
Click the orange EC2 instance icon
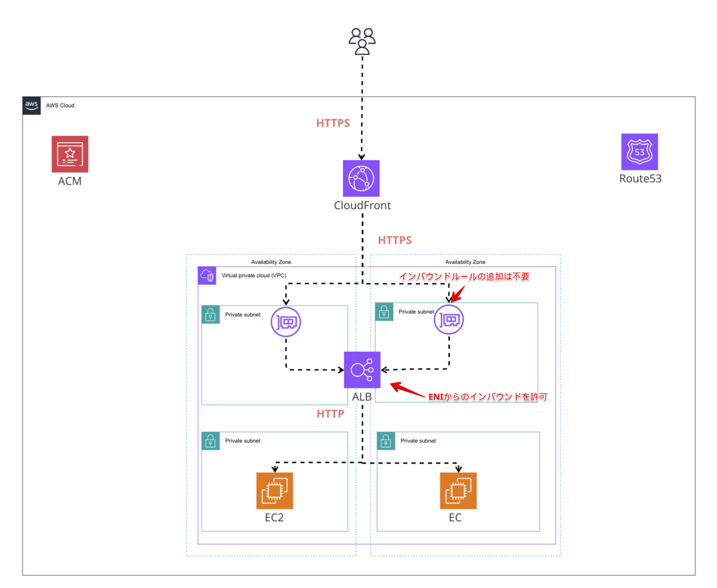(x=275, y=491)
